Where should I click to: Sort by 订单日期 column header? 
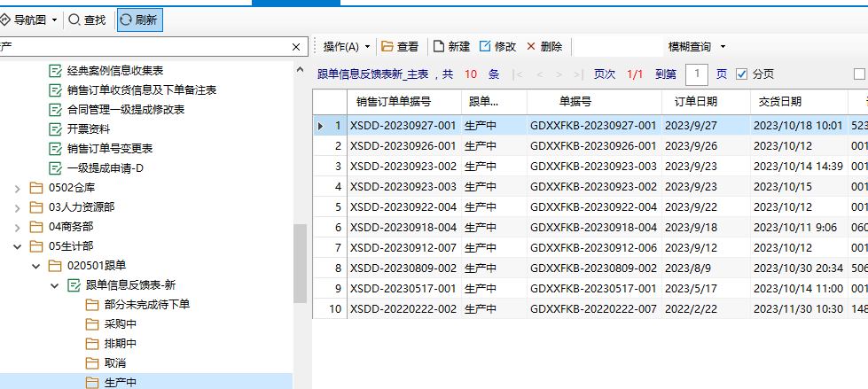coord(695,102)
